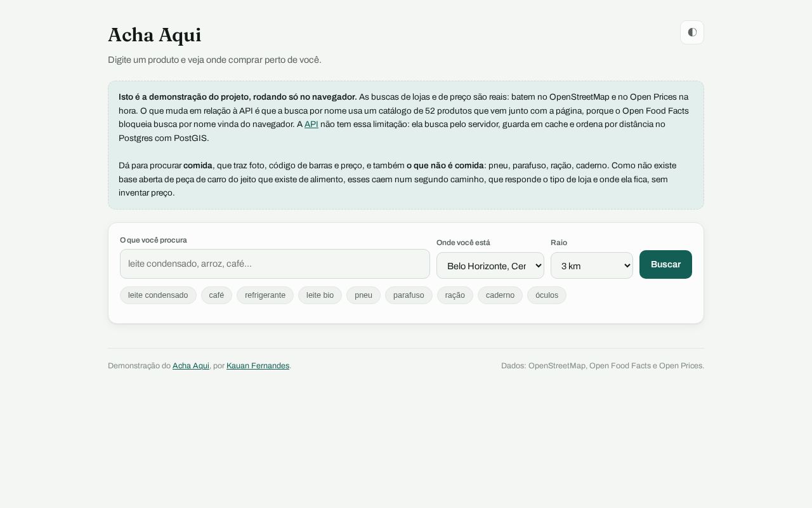Open the API link in the info box
Viewport: 812px width, 508px height.
311,124
